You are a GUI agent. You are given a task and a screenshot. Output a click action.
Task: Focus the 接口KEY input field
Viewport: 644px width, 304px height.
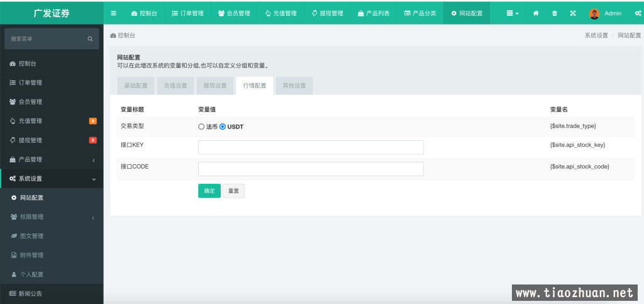click(311, 147)
